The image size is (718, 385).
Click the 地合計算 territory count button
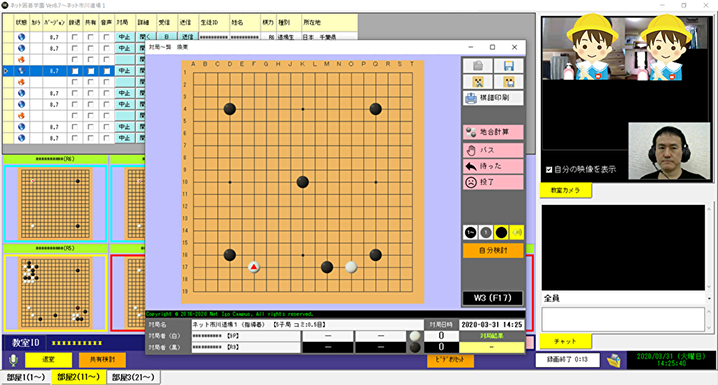[493, 132]
